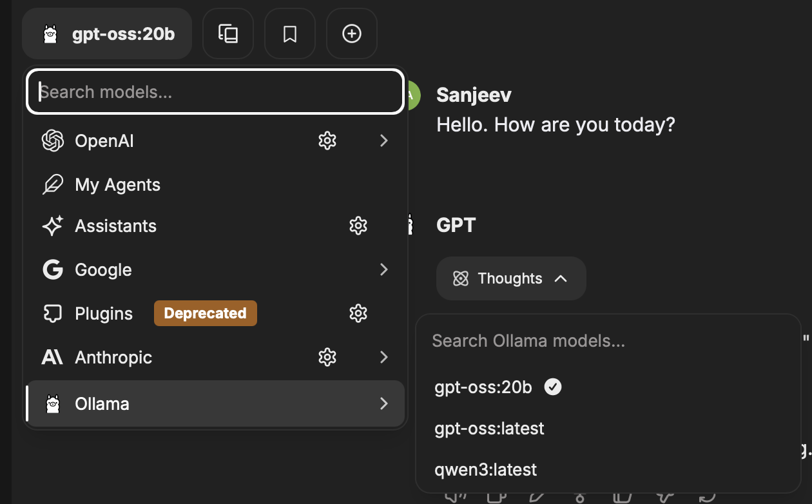The width and height of the screenshot is (812, 504).
Task: Click the presets stacked-pages icon
Action: point(228,34)
